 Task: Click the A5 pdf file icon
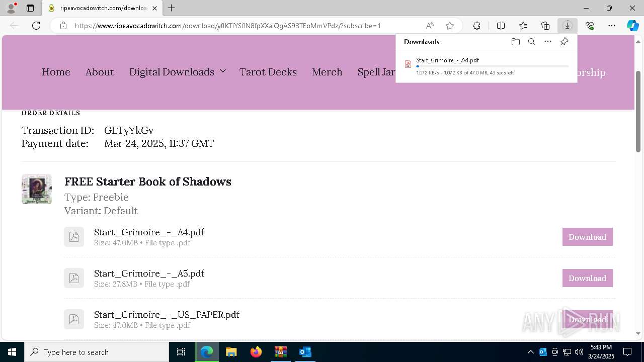(74, 278)
